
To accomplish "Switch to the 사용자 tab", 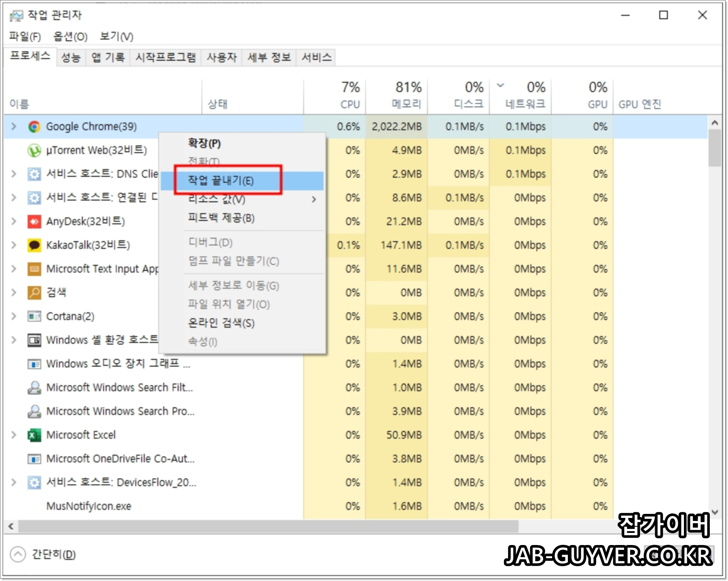I will coord(222,57).
